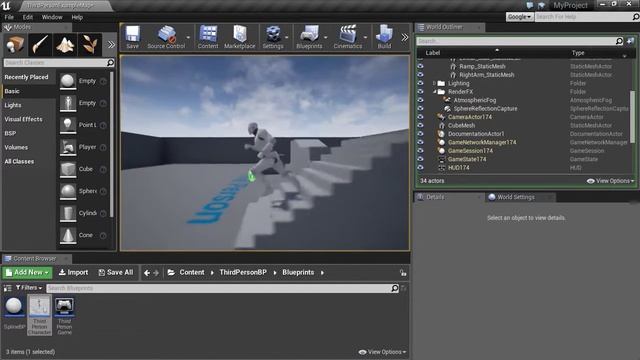Screen dimensions: 640x360
Task: Toggle visibility of SphereReflectionCapture
Action: [x=420, y=109]
